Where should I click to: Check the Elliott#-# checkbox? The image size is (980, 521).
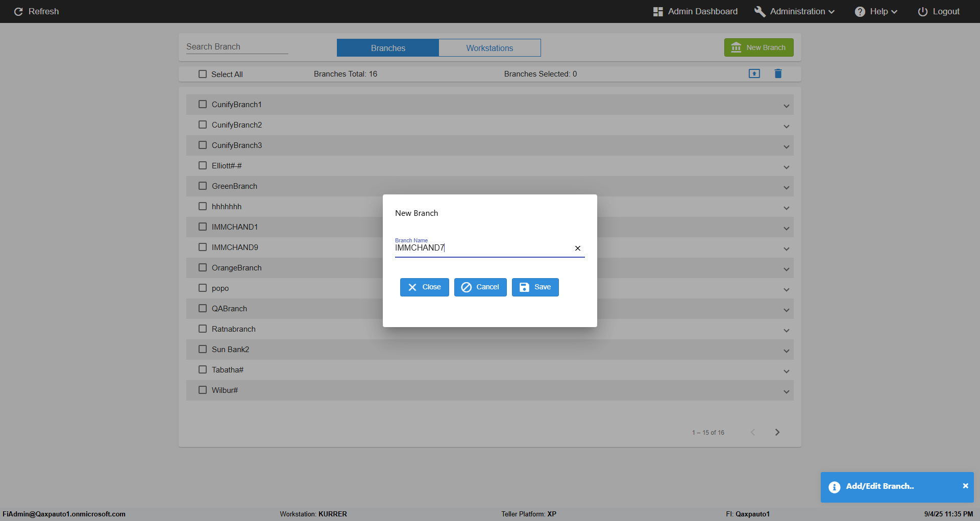(203, 165)
